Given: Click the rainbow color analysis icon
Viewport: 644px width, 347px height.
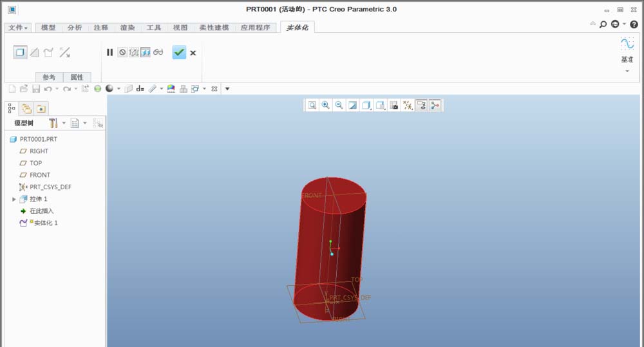Looking at the screenshot, I should tap(171, 89).
